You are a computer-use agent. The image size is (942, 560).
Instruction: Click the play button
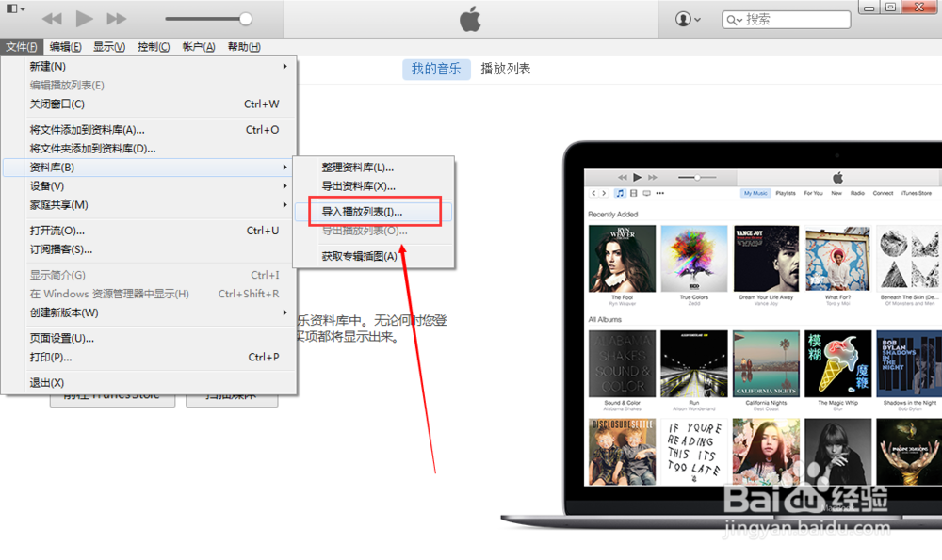coord(84,19)
